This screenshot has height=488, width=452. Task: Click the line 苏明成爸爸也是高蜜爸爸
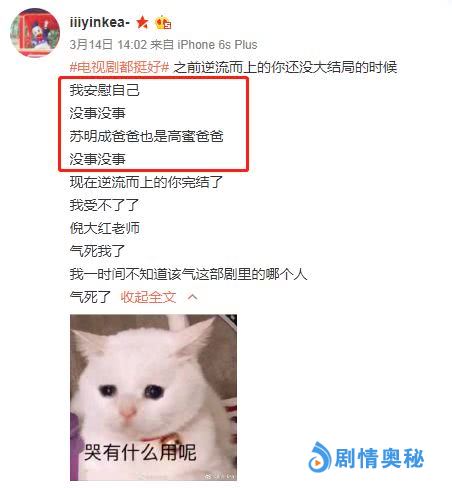[146, 136]
